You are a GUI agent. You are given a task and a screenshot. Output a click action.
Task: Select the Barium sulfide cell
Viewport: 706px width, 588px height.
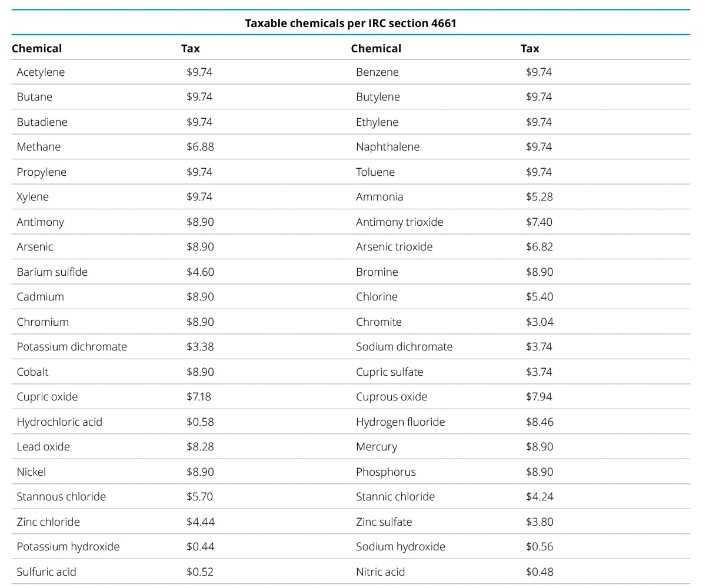point(52,272)
